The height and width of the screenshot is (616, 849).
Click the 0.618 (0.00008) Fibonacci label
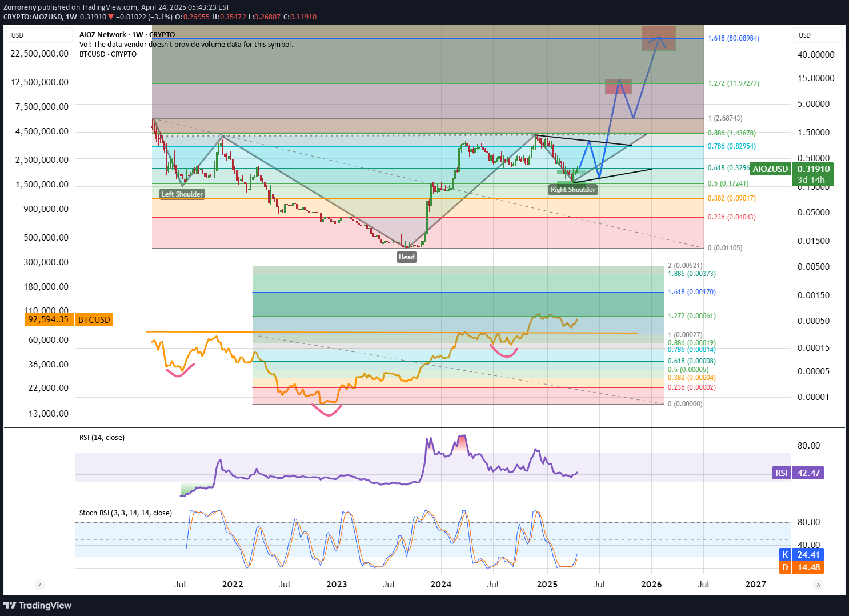click(692, 361)
